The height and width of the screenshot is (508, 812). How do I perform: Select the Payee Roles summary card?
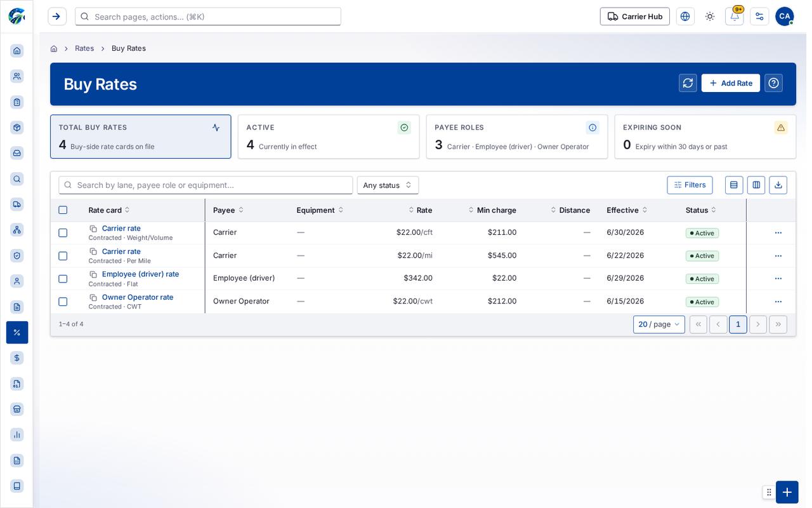(x=517, y=137)
